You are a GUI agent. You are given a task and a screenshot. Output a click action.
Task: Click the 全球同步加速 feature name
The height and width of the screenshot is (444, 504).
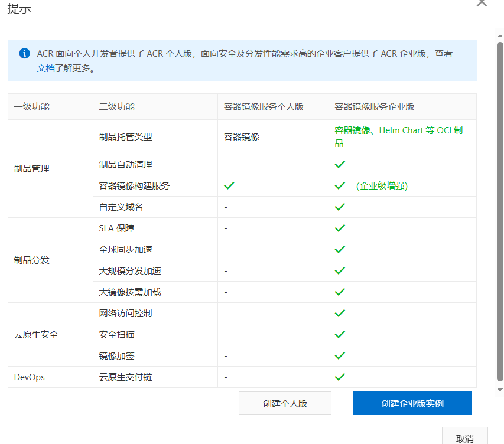(125, 249)
